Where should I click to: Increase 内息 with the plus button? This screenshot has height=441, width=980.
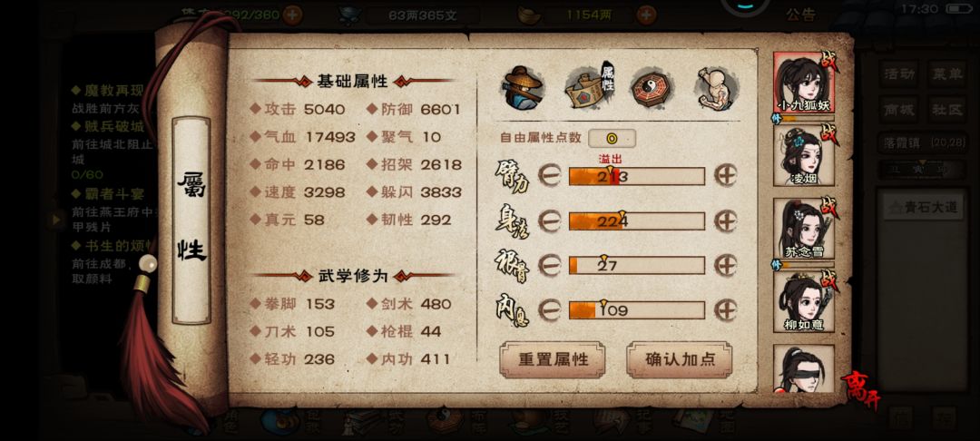pos(726,309)
